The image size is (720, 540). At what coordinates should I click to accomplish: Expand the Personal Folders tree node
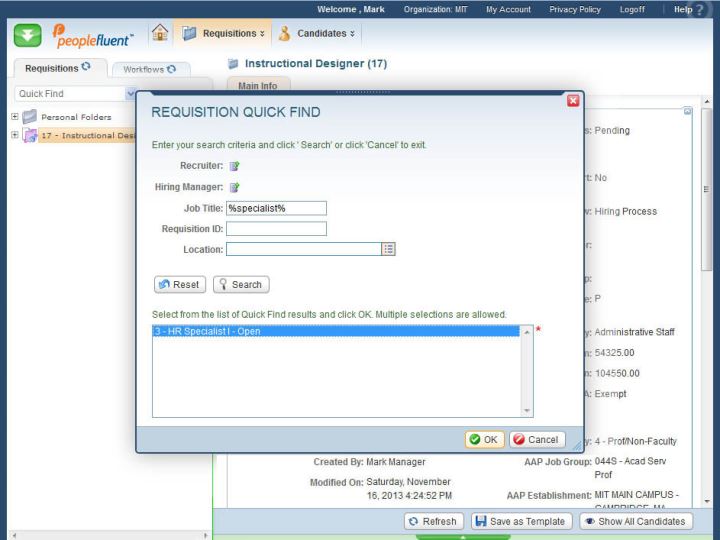14,116
